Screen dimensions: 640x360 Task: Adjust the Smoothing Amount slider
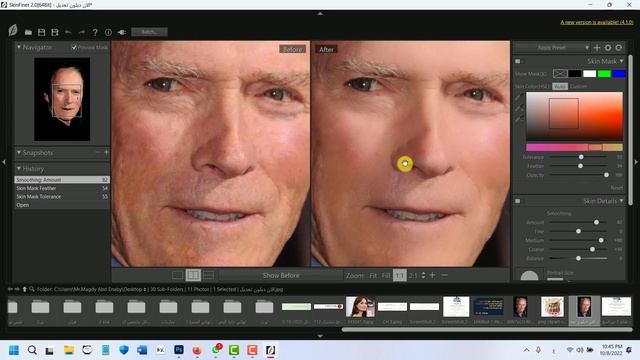596,222
